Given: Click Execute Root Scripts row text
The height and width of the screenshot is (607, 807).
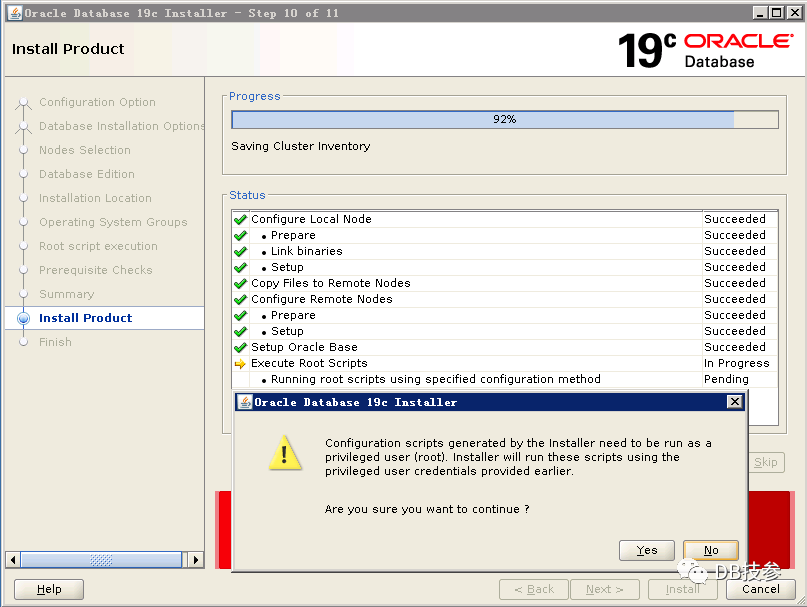Looking at the screenshot, I should [309, 363].
